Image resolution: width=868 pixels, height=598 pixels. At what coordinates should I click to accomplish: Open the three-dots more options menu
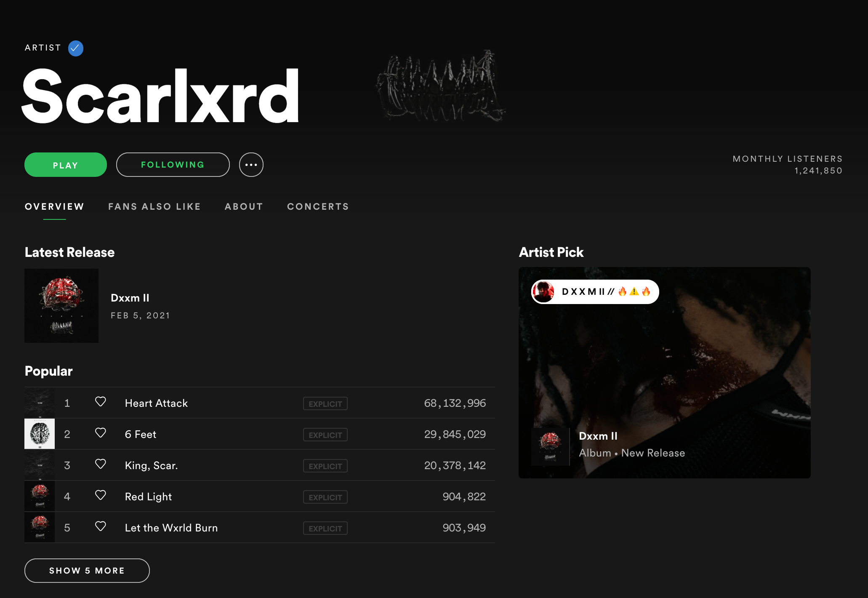tap(251, 165)
